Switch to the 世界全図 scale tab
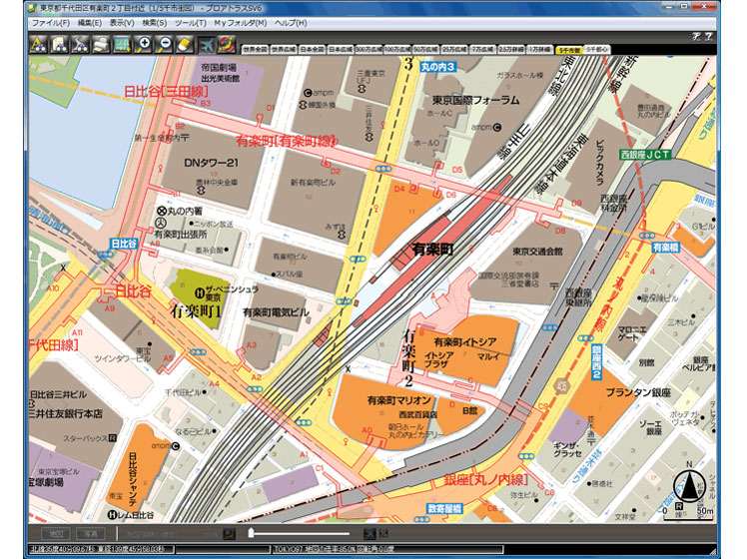Viewport: 747px width, 560px height. point(256,50)
